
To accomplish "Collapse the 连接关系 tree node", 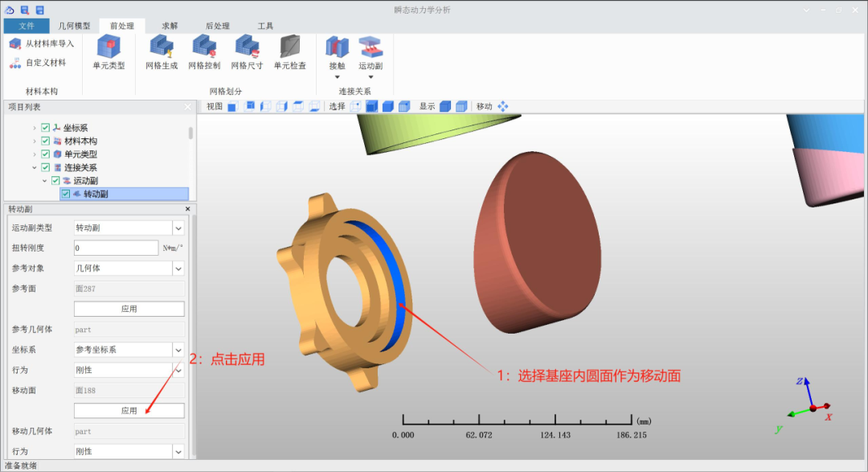I will tap(35, 167).
